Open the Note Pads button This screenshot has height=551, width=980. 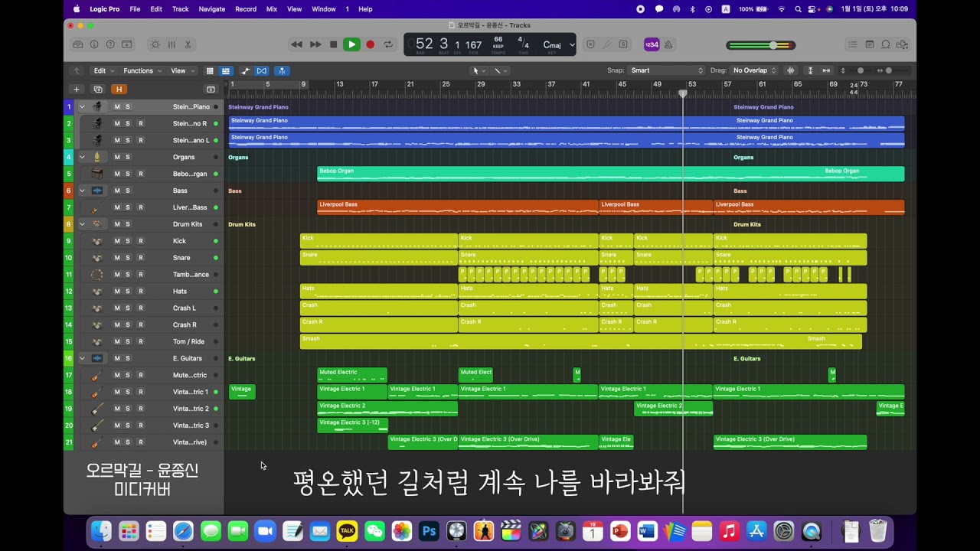point(870,44)
